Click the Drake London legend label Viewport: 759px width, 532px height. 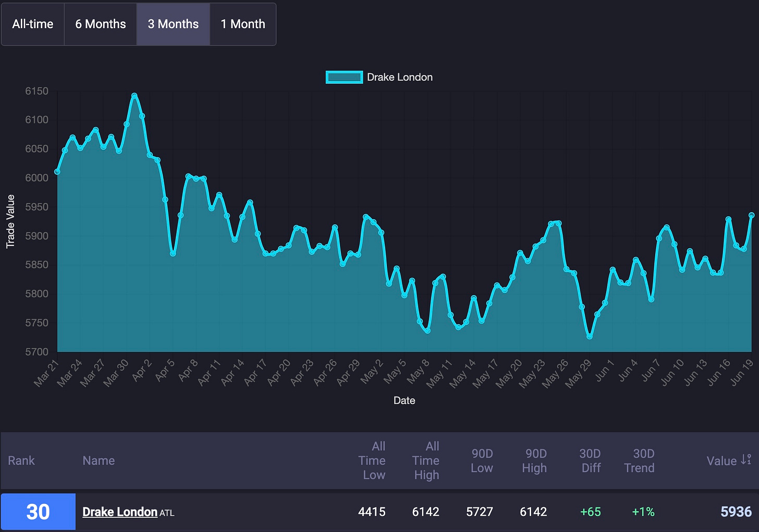pos(400,77)
